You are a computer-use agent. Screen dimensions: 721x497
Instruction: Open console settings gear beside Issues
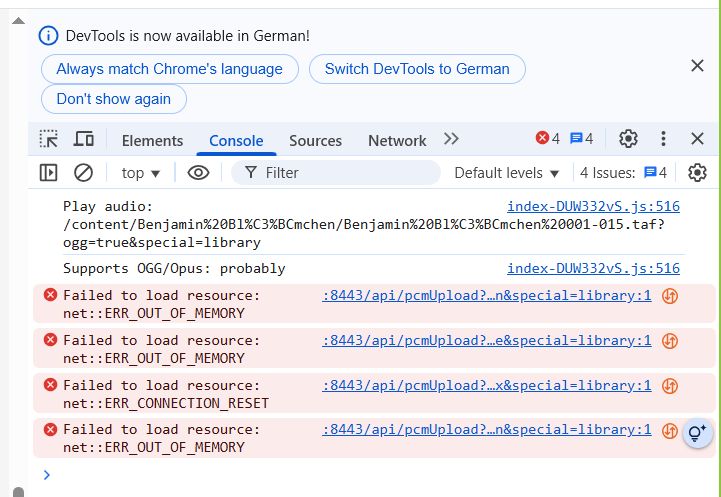[x=697, y=173]
